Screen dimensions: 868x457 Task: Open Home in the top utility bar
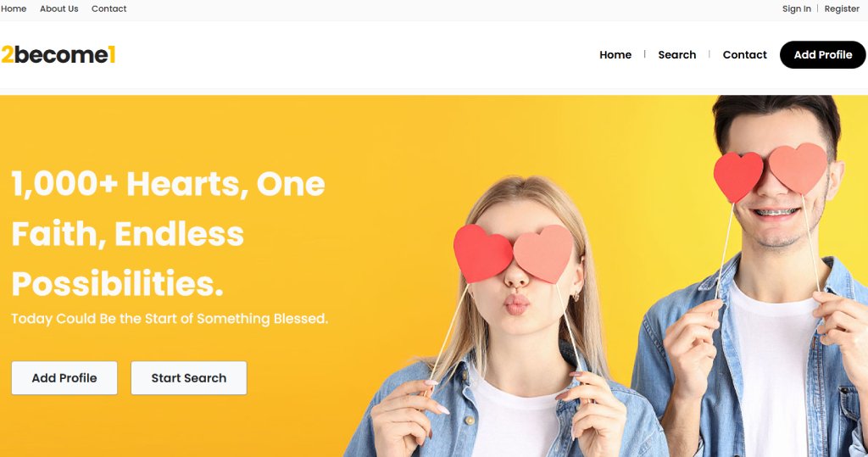coord(14,8)
